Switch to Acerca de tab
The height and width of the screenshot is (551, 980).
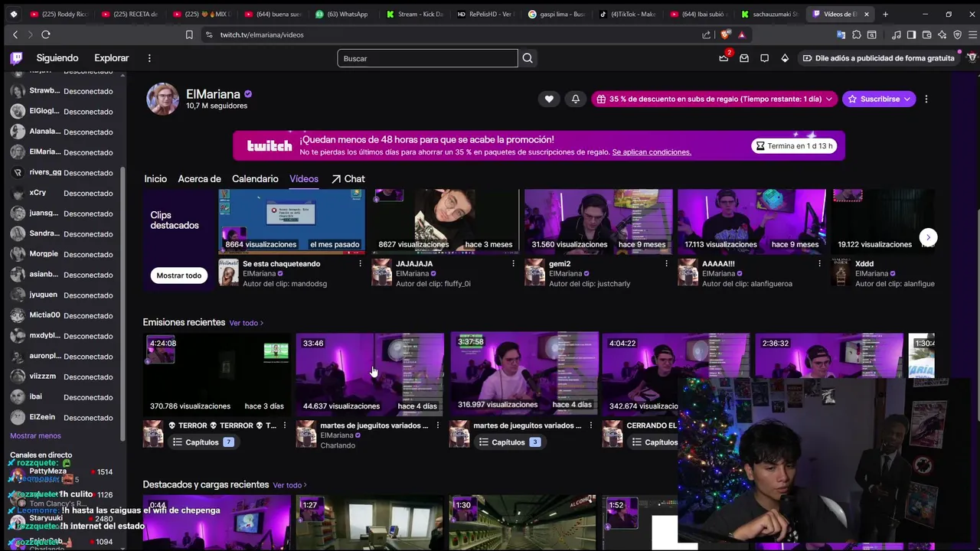click(x=199, y=178)
